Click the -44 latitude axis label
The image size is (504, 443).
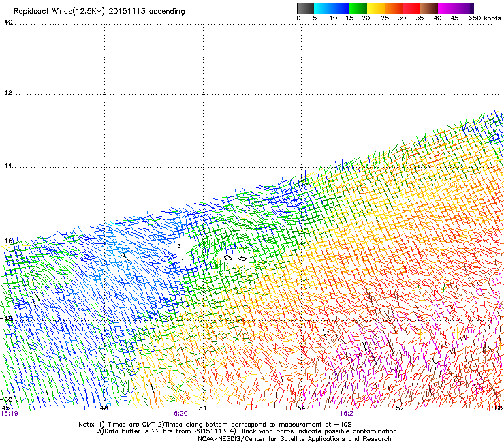click(6, 166)
